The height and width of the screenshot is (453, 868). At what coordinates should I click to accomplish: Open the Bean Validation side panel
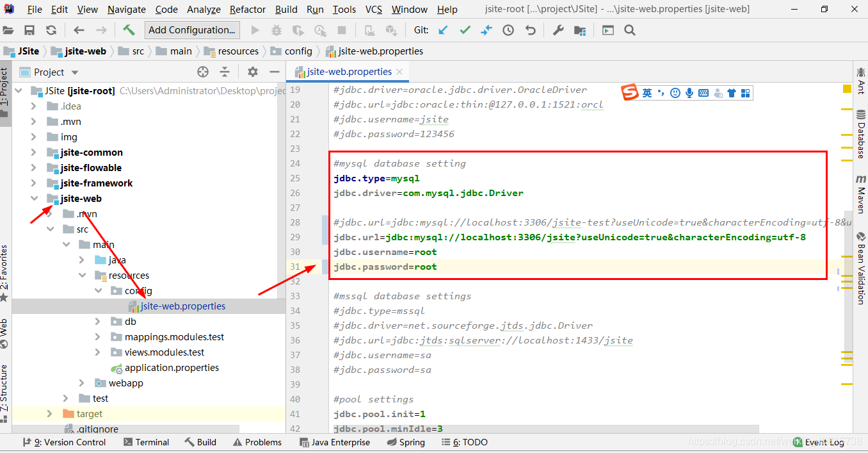[861, 268]
